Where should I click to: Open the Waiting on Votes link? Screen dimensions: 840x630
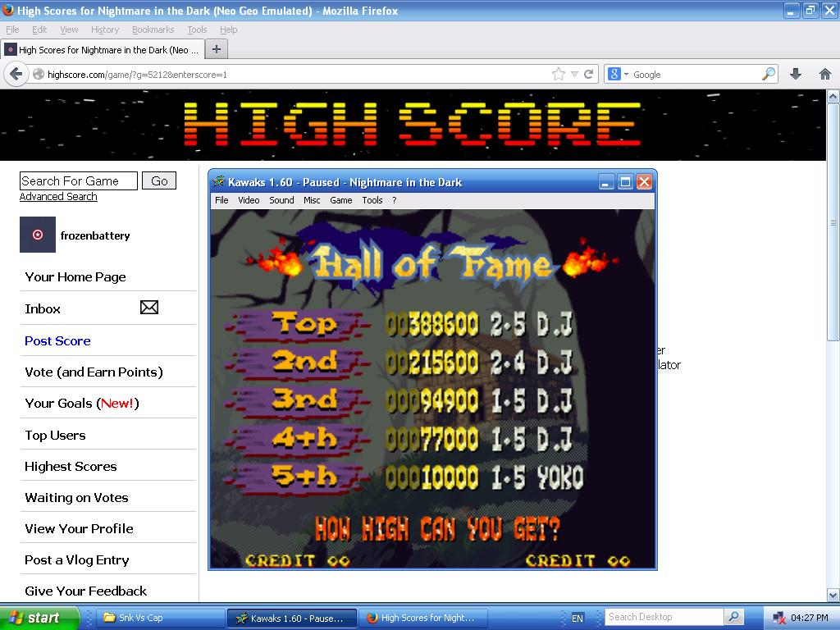pos(76,498)
